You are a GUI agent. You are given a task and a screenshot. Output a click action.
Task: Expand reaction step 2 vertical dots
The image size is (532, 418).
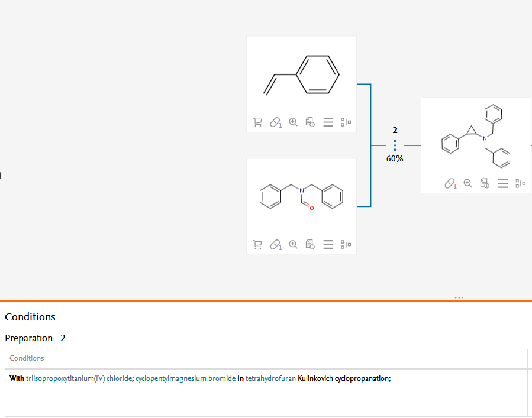point(395,145)
